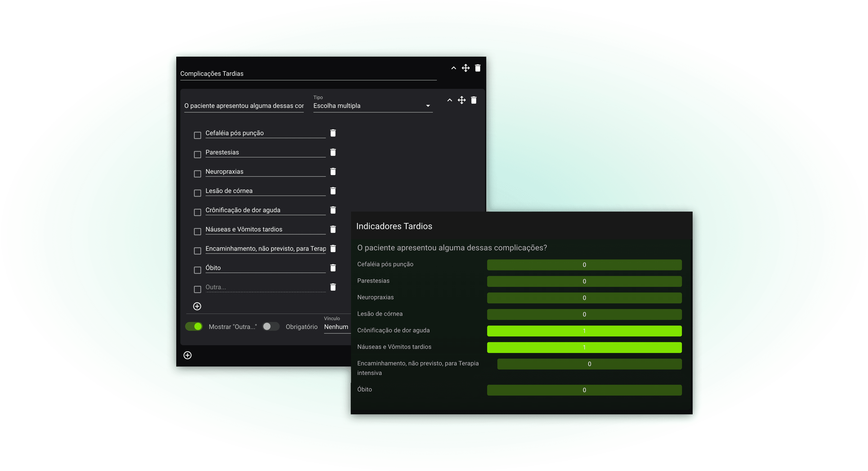Edit the Lesão de córnea option text

[265, 191]
